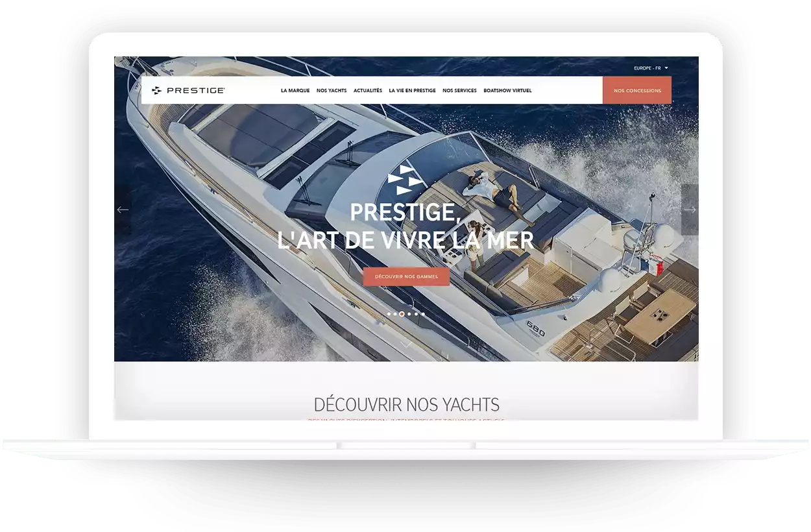
Task: Select the first carousel dot
Action: point(389,314)
